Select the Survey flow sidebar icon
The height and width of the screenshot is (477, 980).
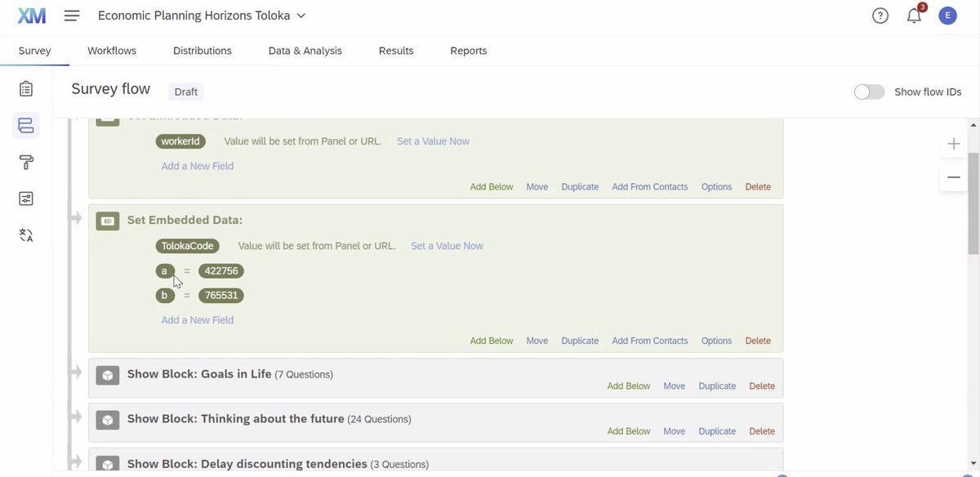[26, 126]
